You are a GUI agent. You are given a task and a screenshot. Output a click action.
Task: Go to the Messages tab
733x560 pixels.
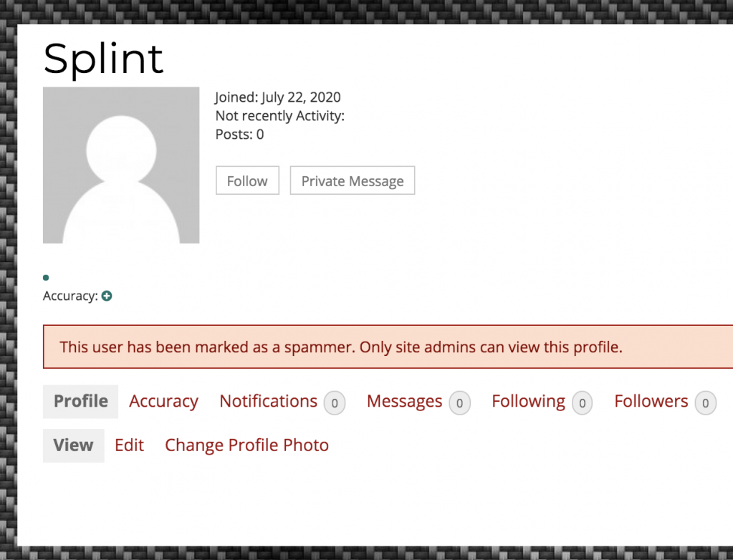[404, 402]
